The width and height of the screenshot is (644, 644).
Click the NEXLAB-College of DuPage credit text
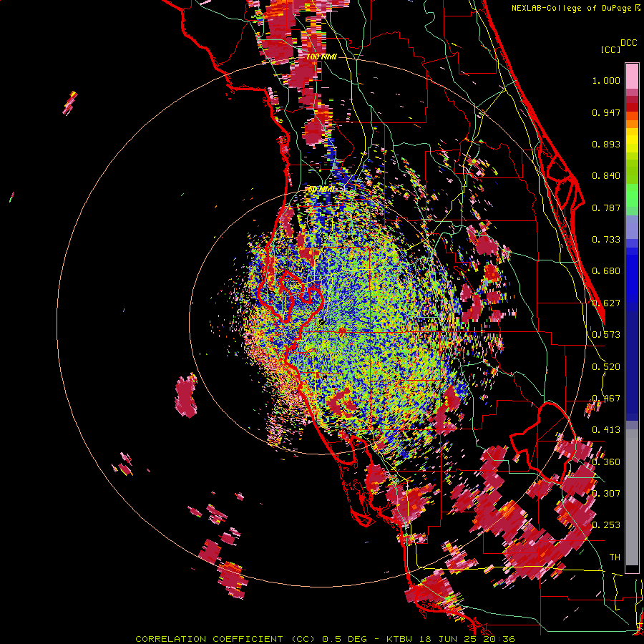(576, 8)
